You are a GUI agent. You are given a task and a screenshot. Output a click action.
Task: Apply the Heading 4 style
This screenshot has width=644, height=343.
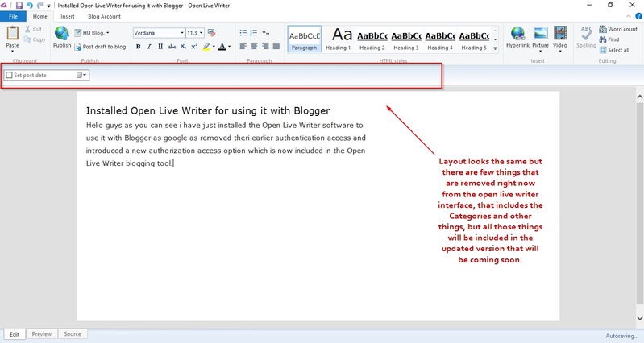pyautogui.click(x=440, y=39)
